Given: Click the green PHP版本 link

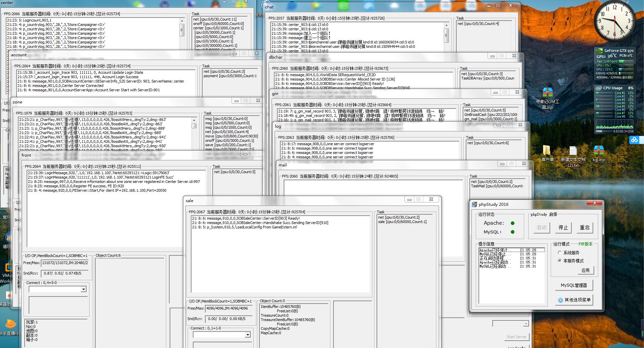Looking at the screenshot, I should [x=585, y=244].
